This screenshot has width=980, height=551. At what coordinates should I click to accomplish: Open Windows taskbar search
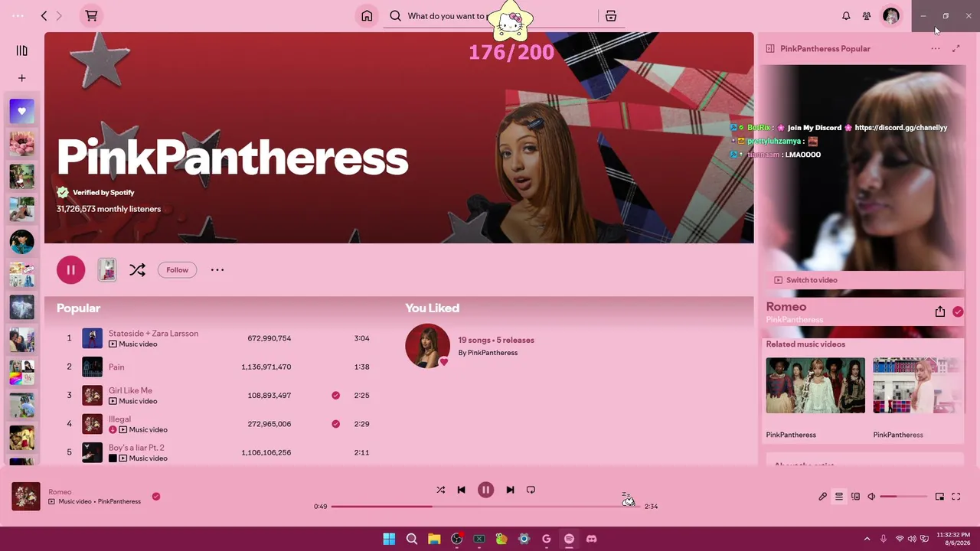[412, 539]
